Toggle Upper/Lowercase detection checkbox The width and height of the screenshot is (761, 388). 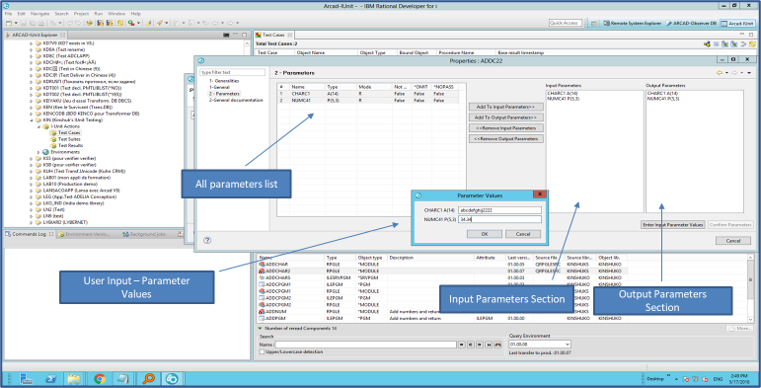(x=262, y=352)
